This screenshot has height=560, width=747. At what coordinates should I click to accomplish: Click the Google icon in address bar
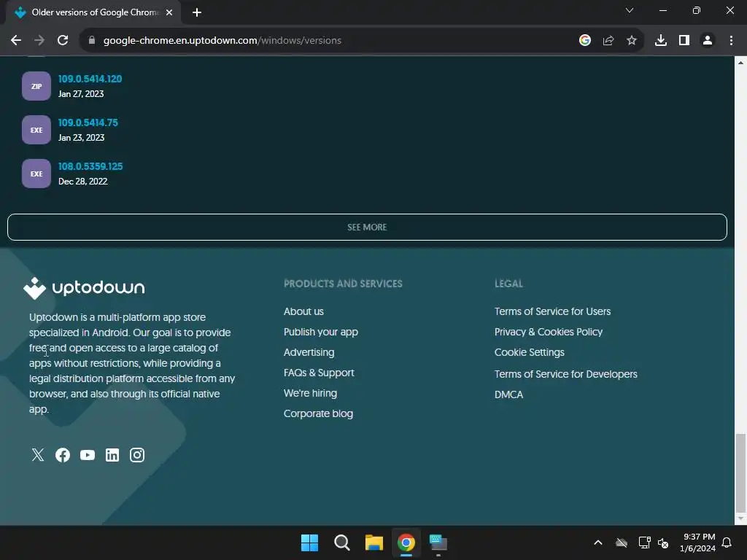coord(585,41)
